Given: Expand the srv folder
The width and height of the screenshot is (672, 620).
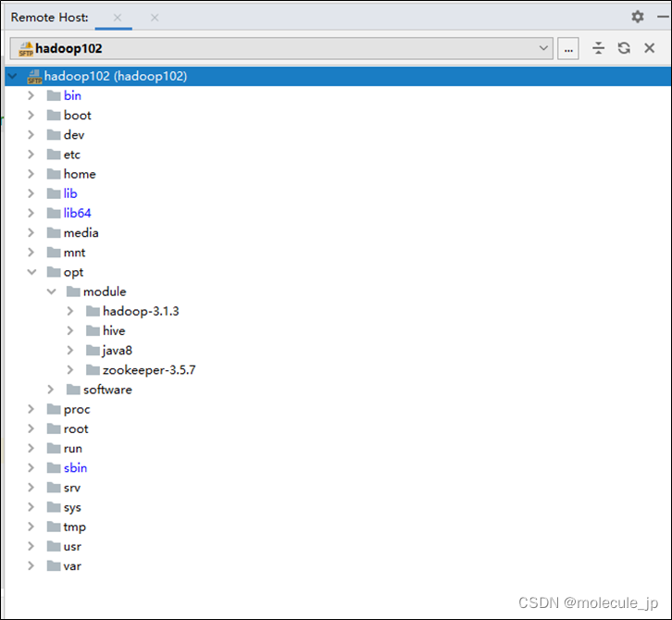Looking at the screenshot, I should [x=31, y=488].
